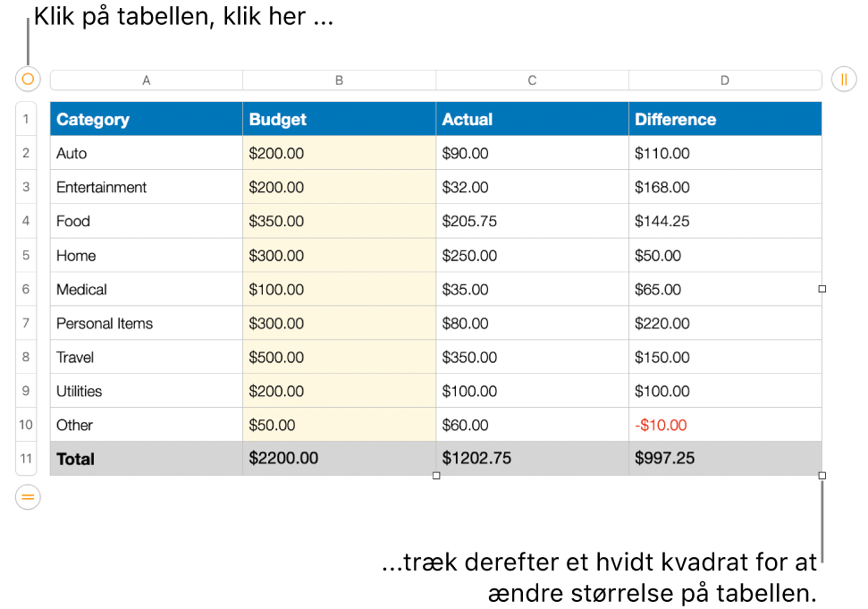This screenshot has height=609, width=868.
Task: Select column D header tab
Action: pyautogui.click(x=725, y=80)
